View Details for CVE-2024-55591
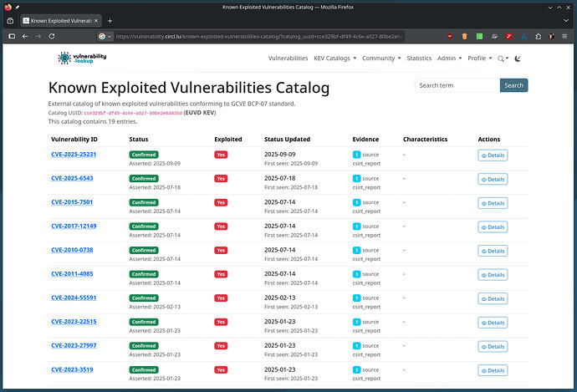 coord(493,298)
